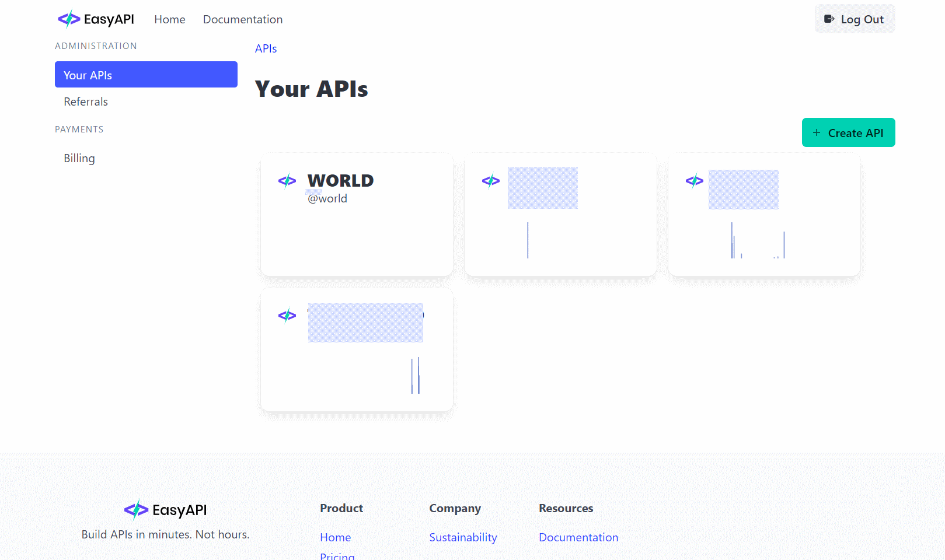Viewport: 945px width, 560px height.
Task: Click the WORLD card's logo icon
Action: click(x=287, y=181)
